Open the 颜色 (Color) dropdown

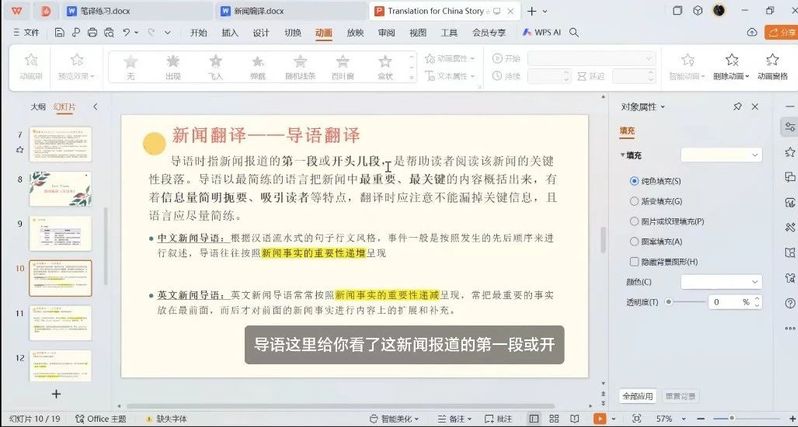(721, 282)
